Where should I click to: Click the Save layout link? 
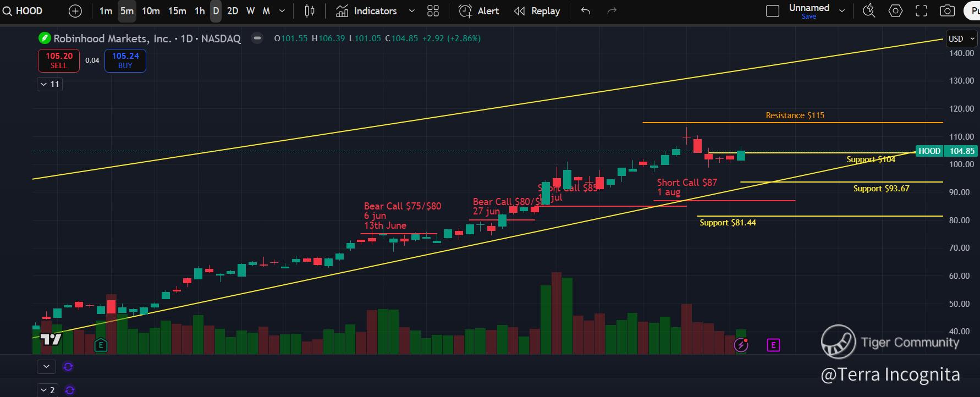(x=809, y=16)
